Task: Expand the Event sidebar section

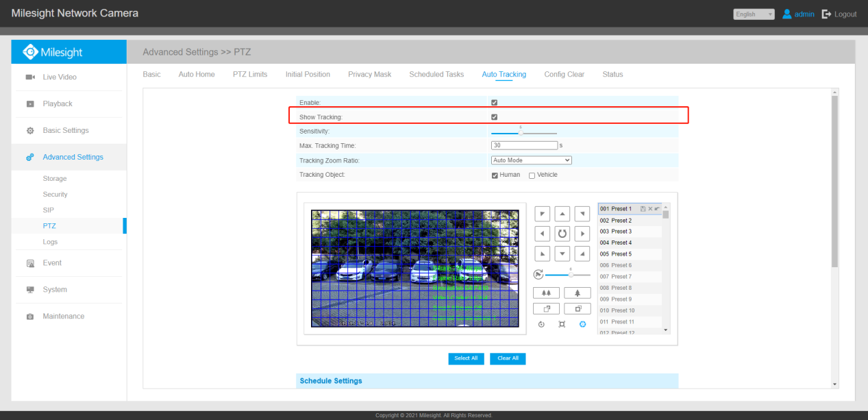Action: coord(69,263)
